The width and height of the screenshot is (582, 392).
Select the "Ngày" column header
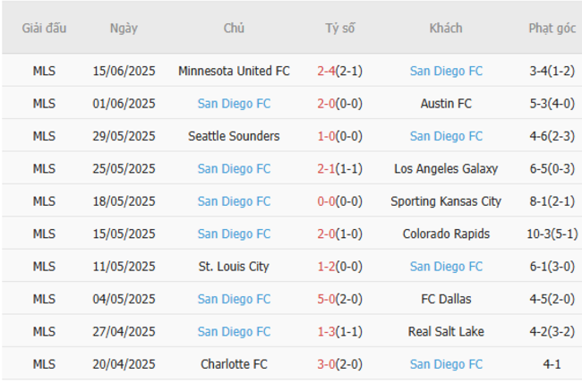pyautogui.click(x=124, y=28)
